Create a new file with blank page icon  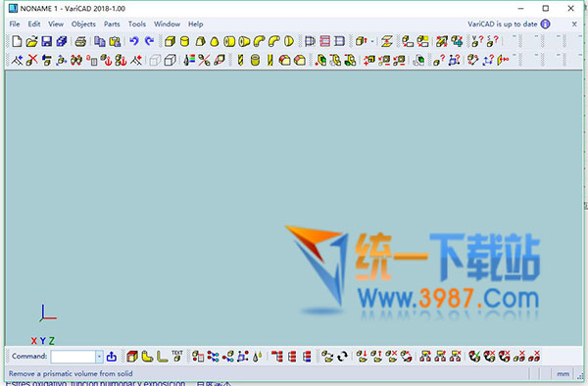pyautogui.click(x=17, y=41)
